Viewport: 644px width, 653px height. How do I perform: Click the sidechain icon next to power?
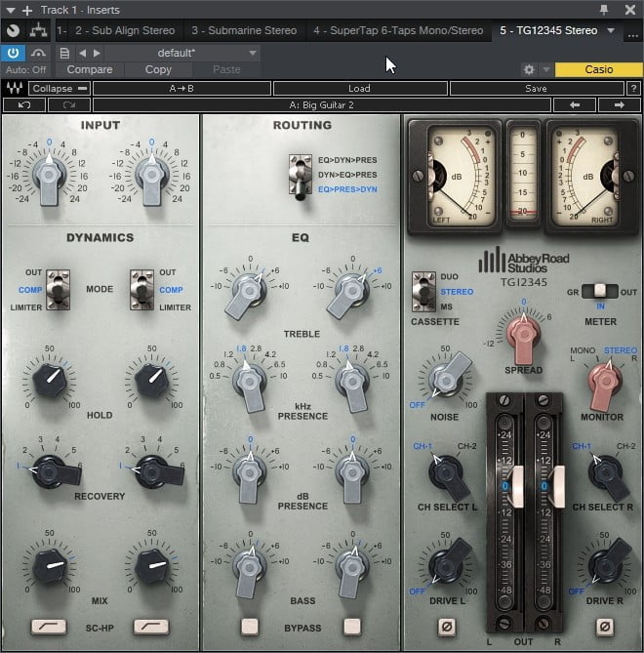38,53
